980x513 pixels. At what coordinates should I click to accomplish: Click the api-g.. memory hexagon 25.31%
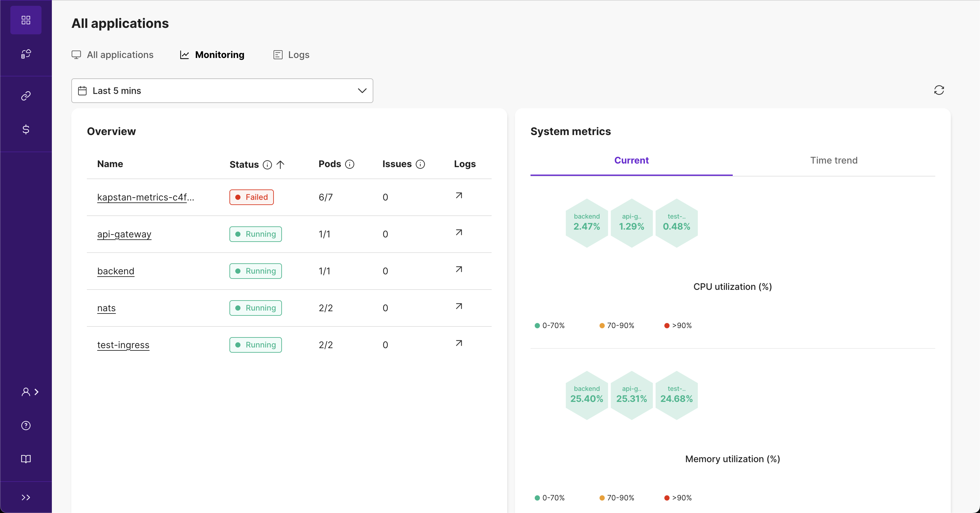pyautogui.click(x=632, y=395)
